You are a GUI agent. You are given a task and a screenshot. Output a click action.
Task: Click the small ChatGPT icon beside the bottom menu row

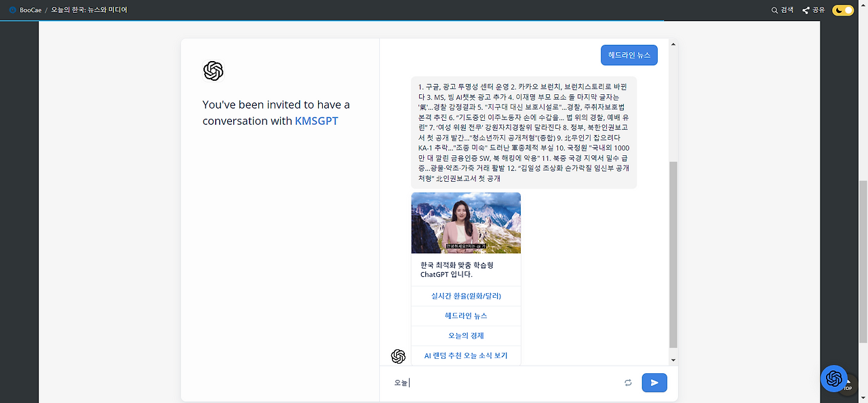(397, 355)
